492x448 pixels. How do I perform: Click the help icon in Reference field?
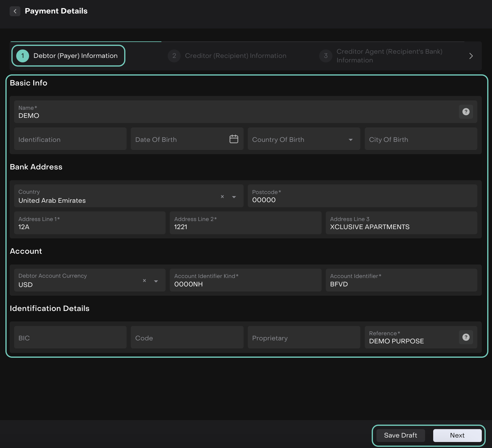466,337
